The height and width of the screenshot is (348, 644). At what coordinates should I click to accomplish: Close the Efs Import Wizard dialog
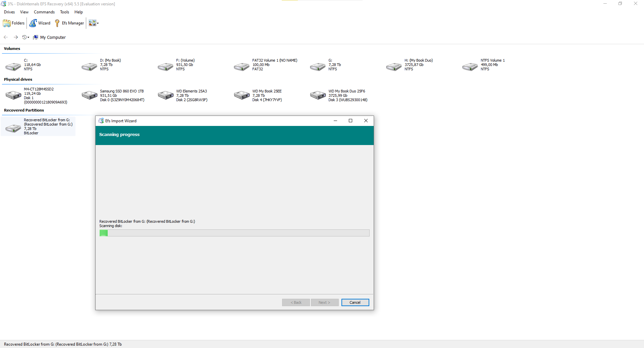(366, 121)
